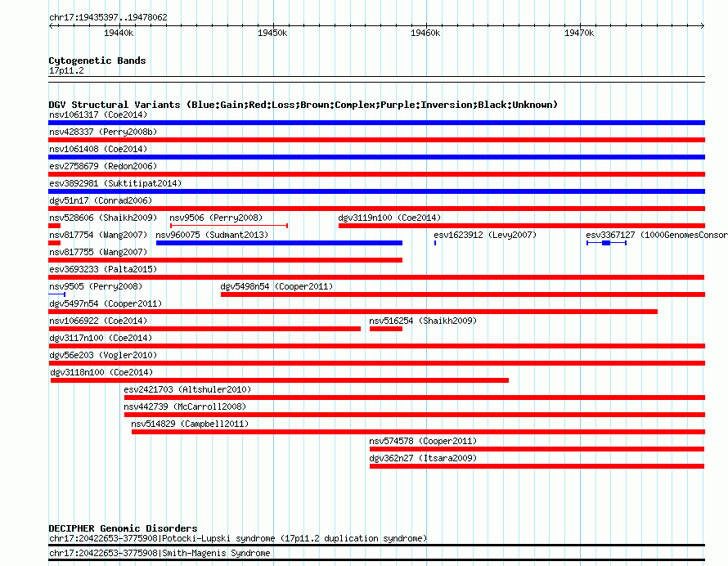
Task: Click nsv528606 (Shaikh2009) label
Action: point(103,218)
